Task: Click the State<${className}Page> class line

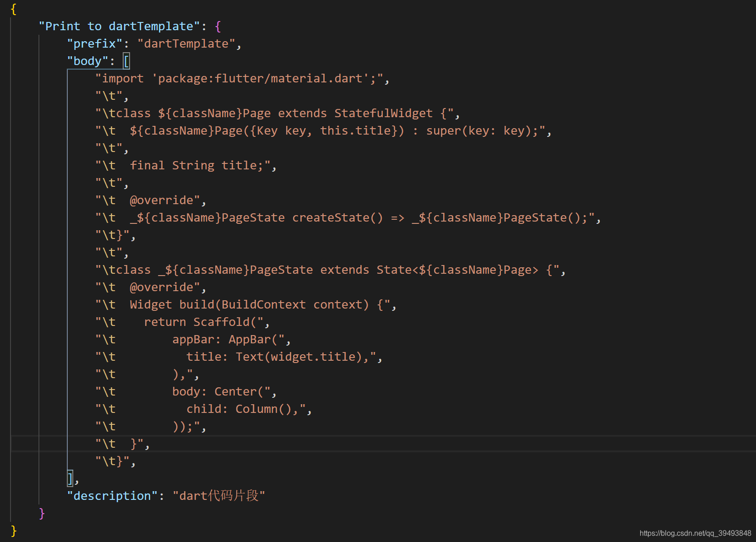Action: [x=331, y=270]
